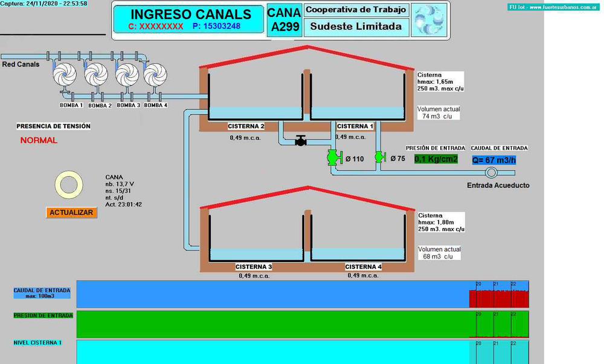Click the hmax 1,80m cistern info box
This screenshot has width=604, height=364.
point(441,222)
